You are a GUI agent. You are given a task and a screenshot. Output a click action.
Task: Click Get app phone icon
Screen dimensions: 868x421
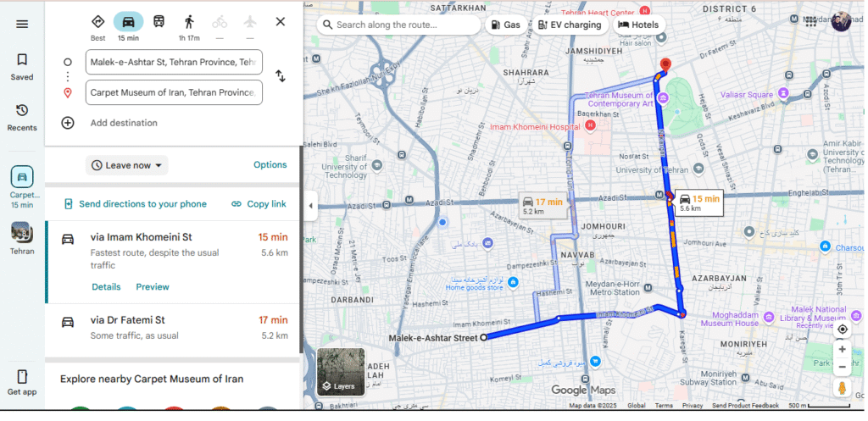[22, 377]
